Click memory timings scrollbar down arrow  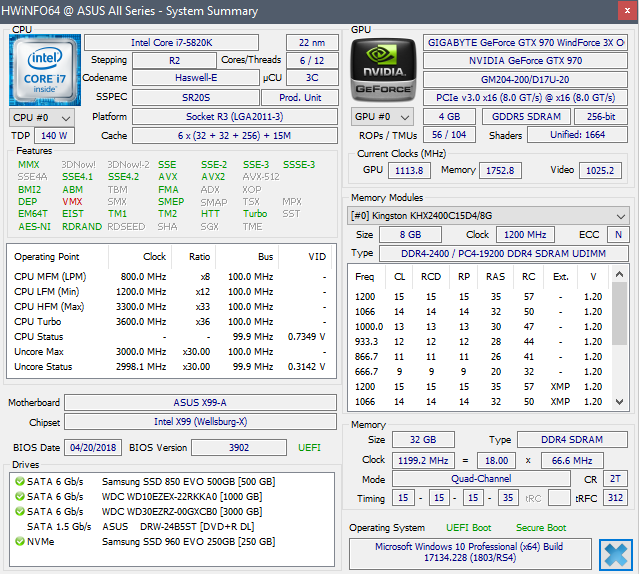pyautogui.click(x=619, y=402)
